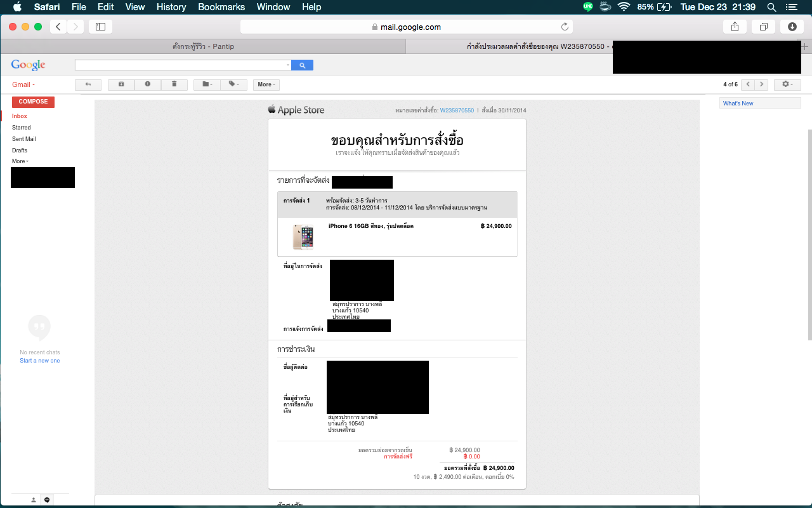Open the History menu
Screen dimensions: 812x508
tap(171, 7)
